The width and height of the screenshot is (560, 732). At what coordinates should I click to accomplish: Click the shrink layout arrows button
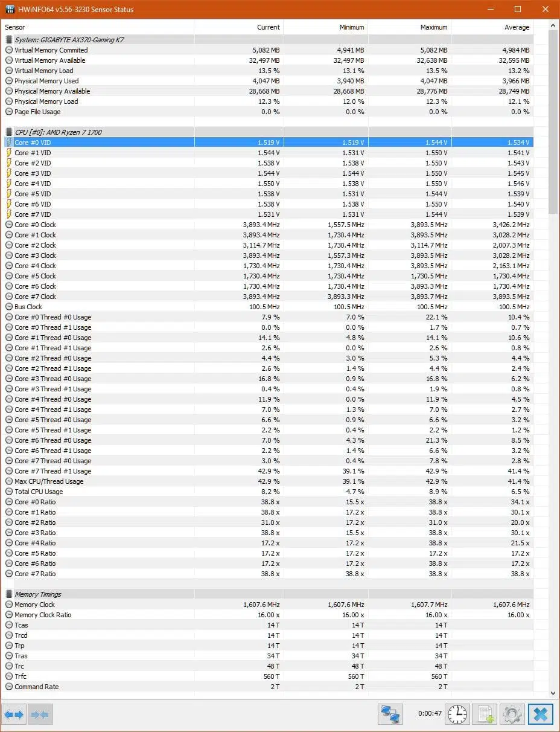(x=40, y=714)
